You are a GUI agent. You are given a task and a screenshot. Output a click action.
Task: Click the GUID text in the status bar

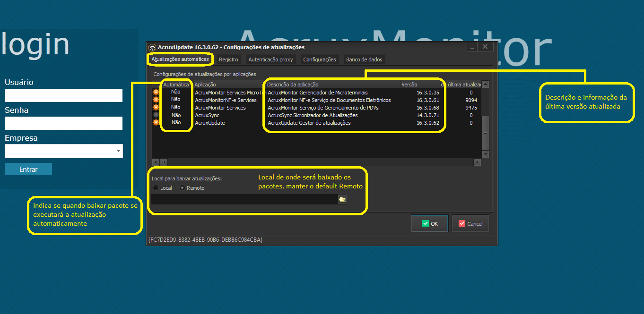click(205, 240)
